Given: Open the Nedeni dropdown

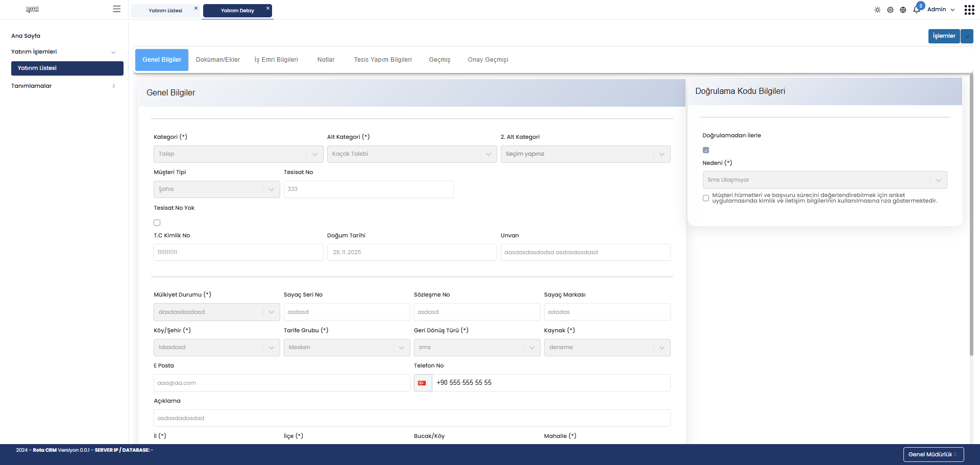Looking at the screenshot, I should (x=825, y=180).
